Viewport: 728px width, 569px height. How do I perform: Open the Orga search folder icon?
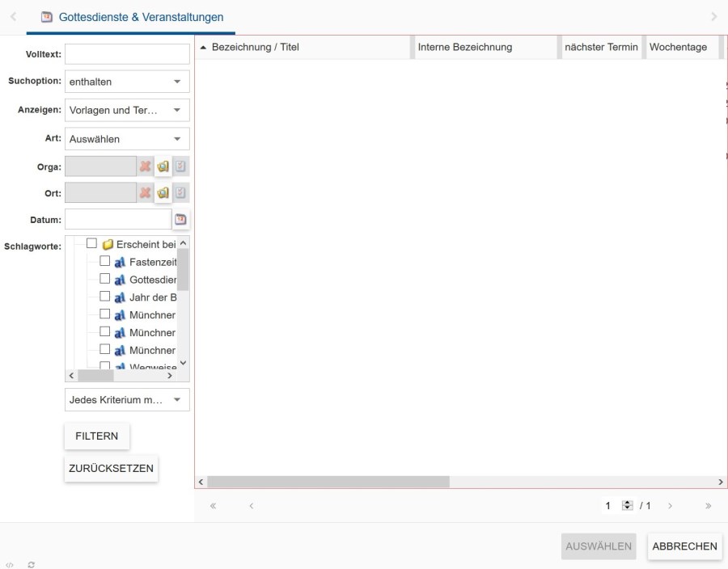[163, 167]
